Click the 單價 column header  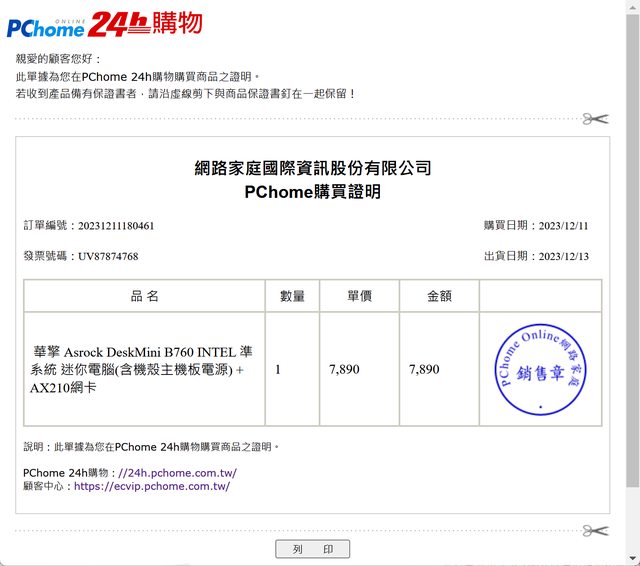tap(359, 296)
